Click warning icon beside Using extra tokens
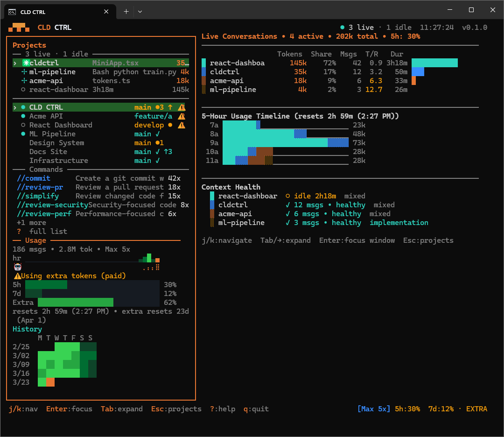Screen dimensions: 504x437 pos(17,276)
